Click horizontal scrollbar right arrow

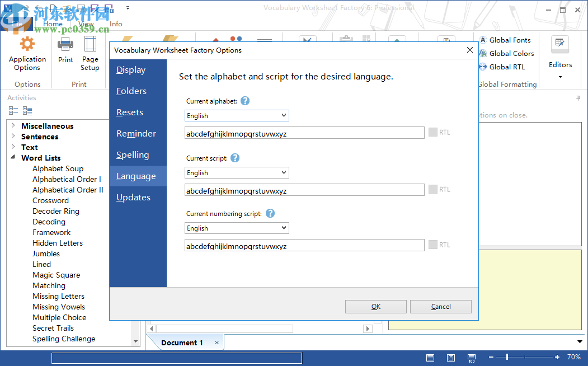click(368, 329)
